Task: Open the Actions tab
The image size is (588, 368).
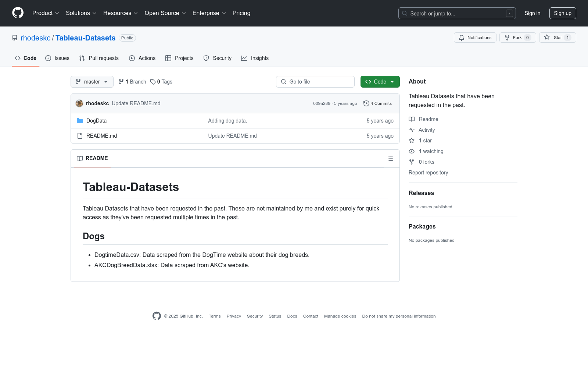Action: 142,58
